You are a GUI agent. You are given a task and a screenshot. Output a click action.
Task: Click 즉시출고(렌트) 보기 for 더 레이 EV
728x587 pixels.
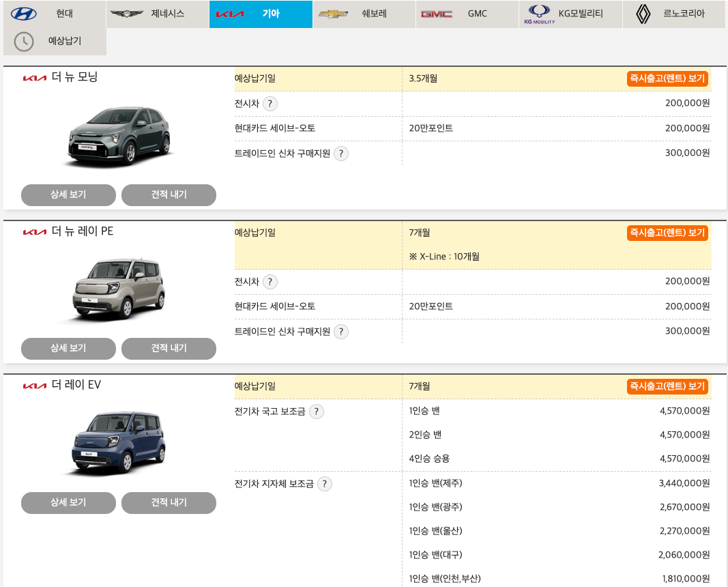[x=667, y=386]
